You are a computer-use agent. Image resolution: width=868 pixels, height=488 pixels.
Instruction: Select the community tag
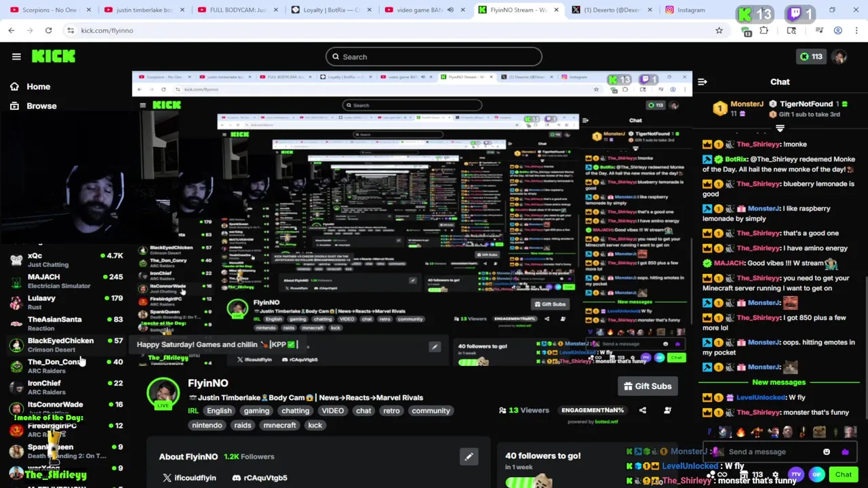431,411
